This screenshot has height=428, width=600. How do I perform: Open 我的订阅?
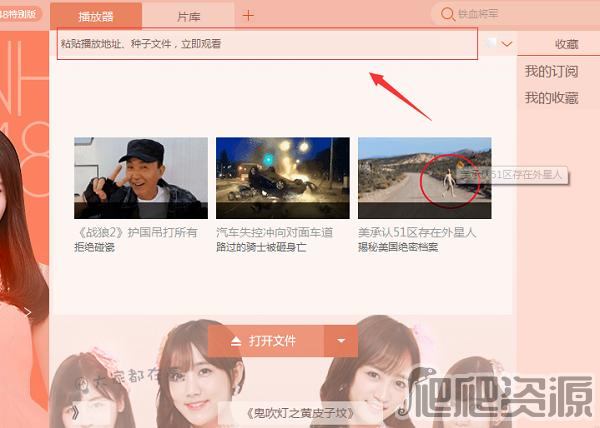pyautogui.click(x=551, y=72)
